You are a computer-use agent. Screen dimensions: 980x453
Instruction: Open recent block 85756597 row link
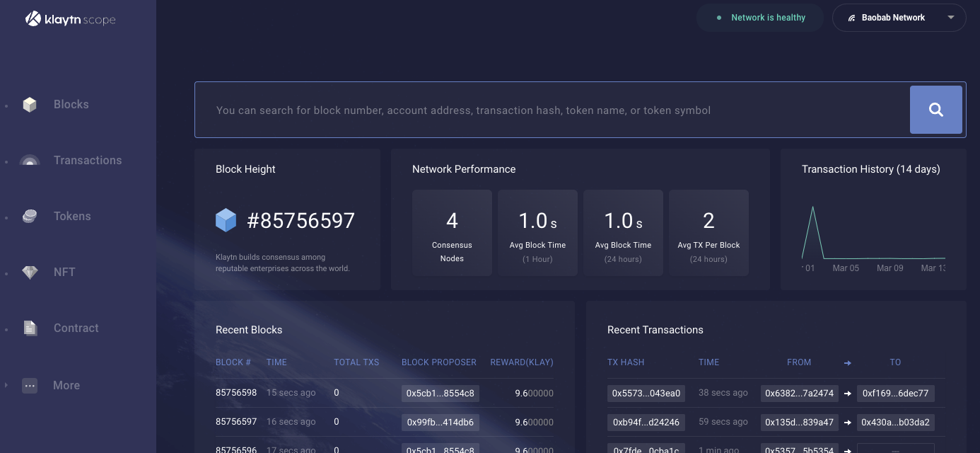tap(236, 422)
